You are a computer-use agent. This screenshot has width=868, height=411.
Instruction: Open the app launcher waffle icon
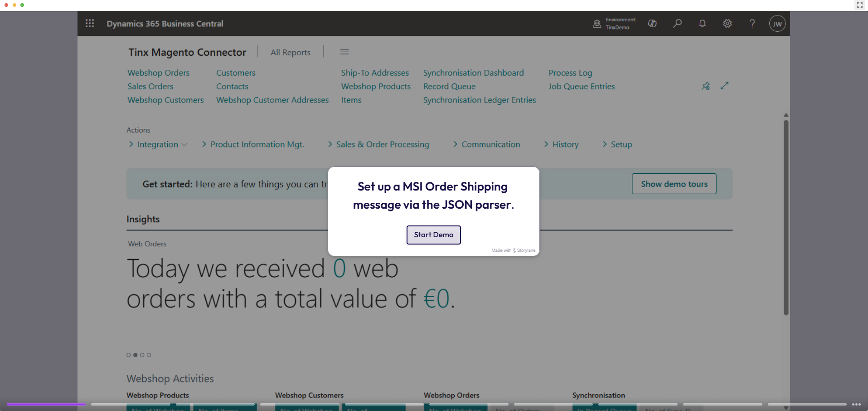(x=90, y=24)
